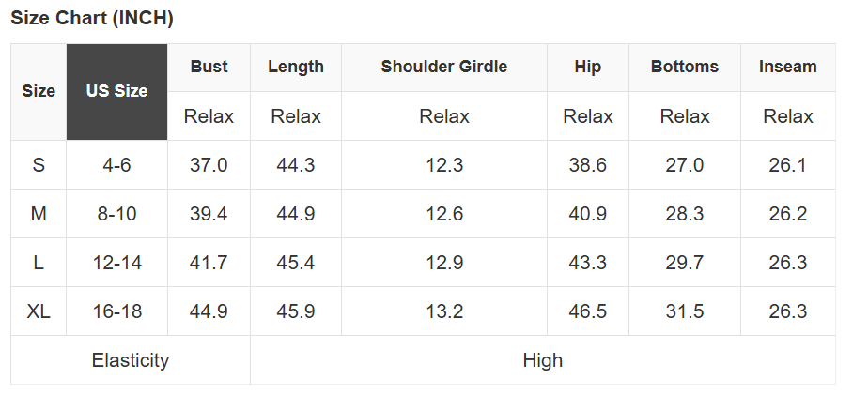Click the XL size row label
The width and height of the screenshot is (868, 395).
point(39,311)
